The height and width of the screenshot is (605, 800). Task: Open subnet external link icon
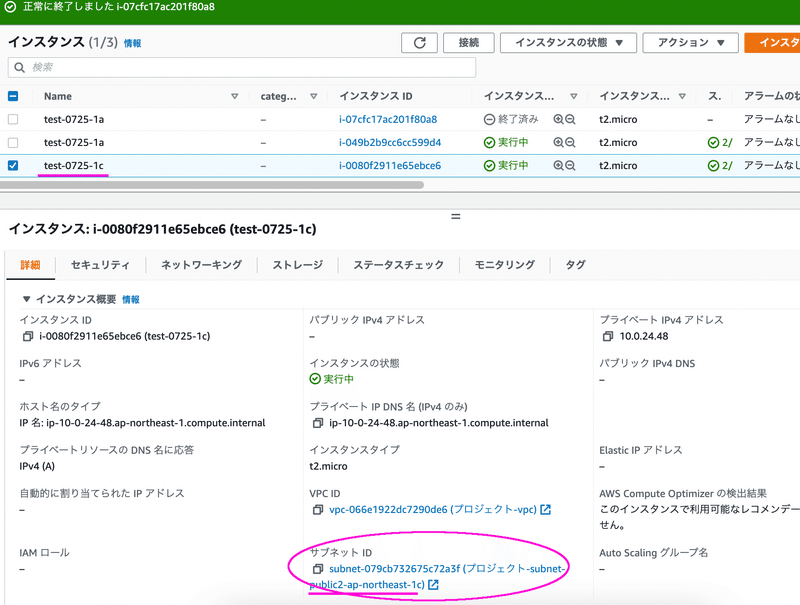(x=433, y=585)
